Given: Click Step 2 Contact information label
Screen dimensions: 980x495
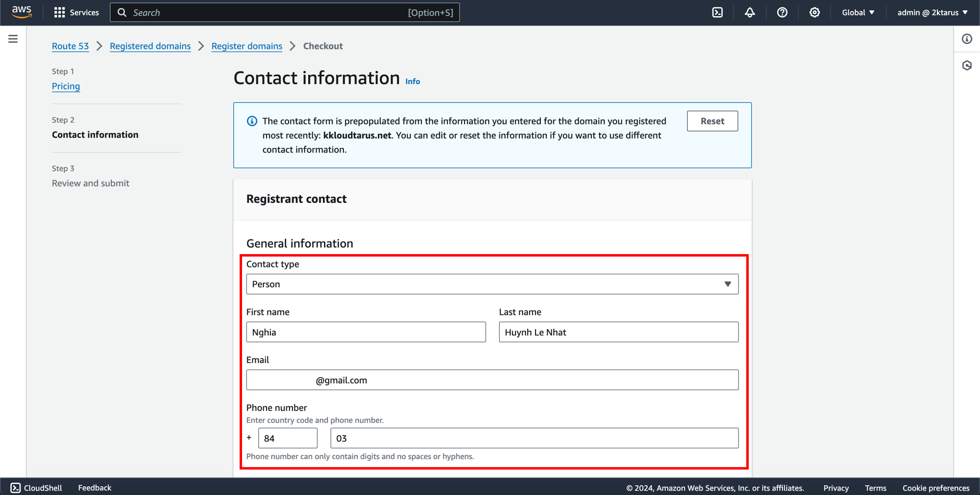Looking at the screenshot, I should tap(95, 135).
